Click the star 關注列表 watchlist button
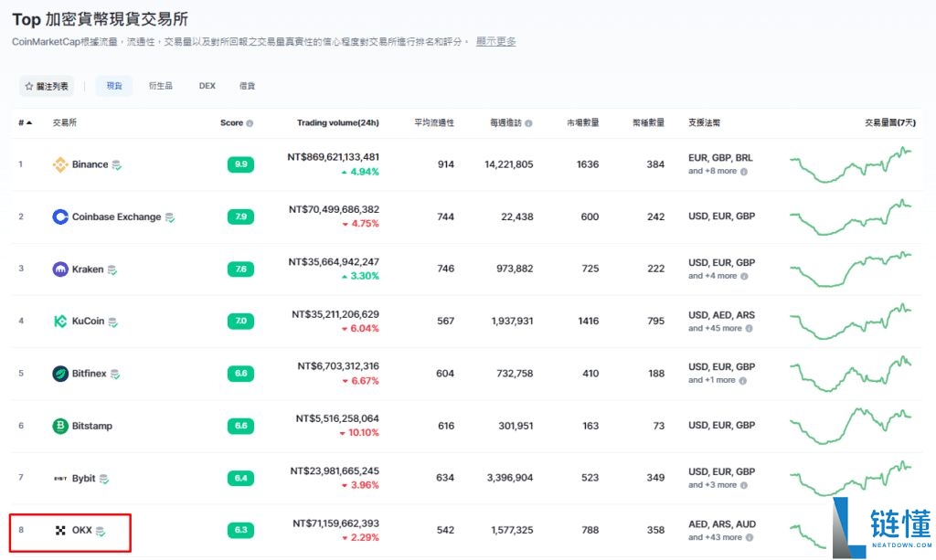 (47, 87)
